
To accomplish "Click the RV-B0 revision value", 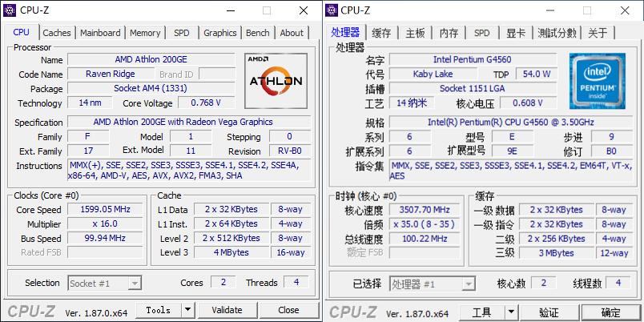I will point(289,151).
